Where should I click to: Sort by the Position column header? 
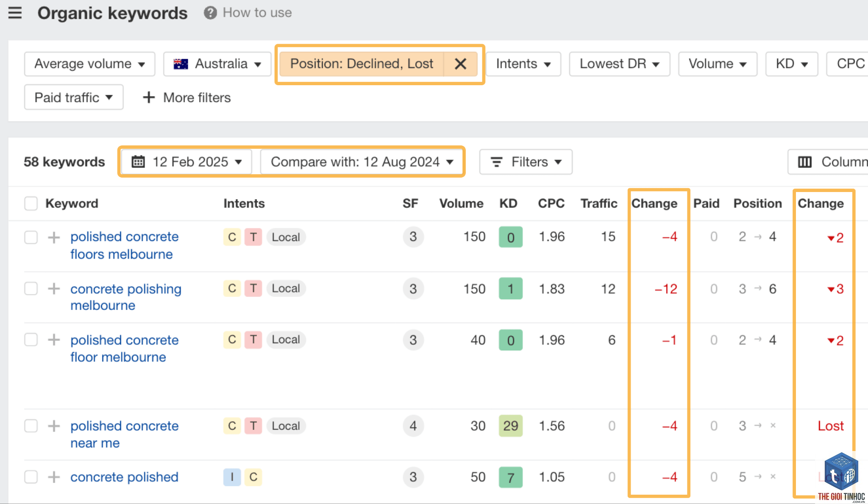(758, 203)
